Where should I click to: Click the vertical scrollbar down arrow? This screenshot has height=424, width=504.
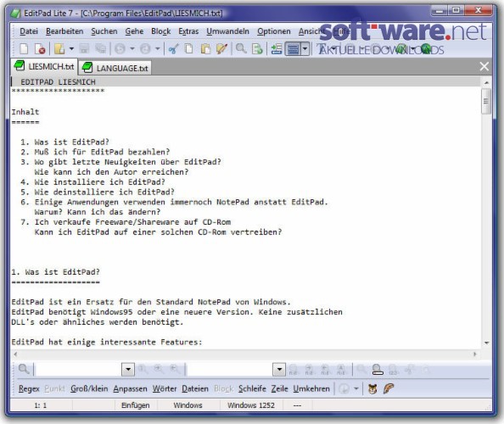pyautogui.click(x=486, y=343)
